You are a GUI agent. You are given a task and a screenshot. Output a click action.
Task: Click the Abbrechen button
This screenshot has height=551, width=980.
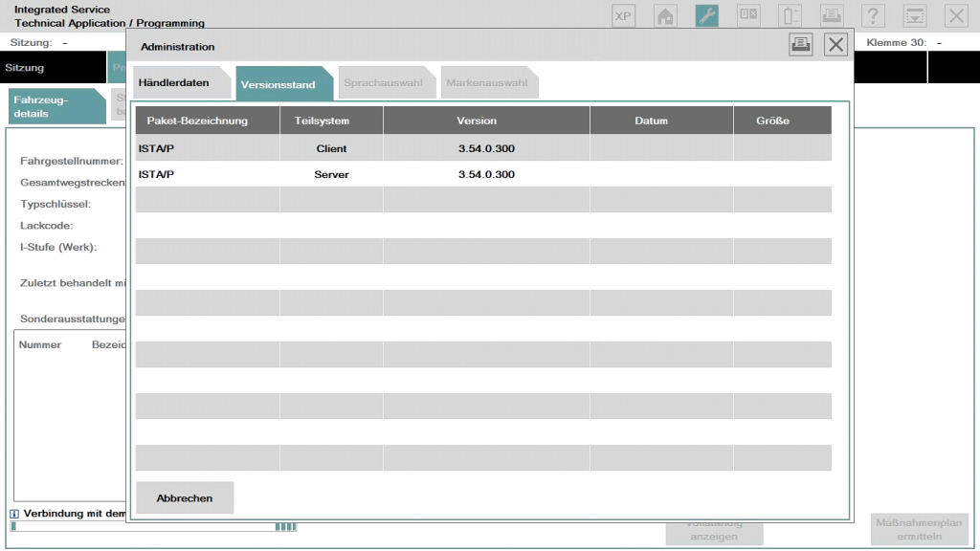pos(185,497)
